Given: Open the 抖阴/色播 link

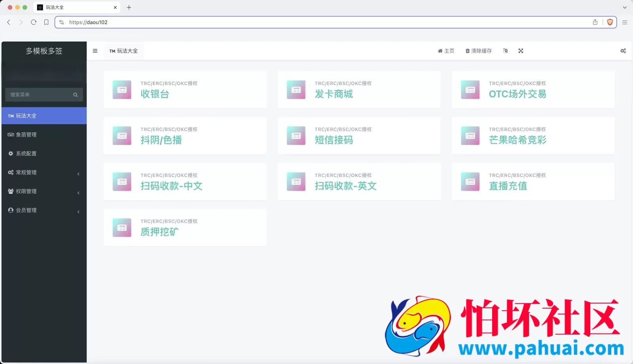Looking at the screenshot, I should pyautogui.click(x=161, y=140).
